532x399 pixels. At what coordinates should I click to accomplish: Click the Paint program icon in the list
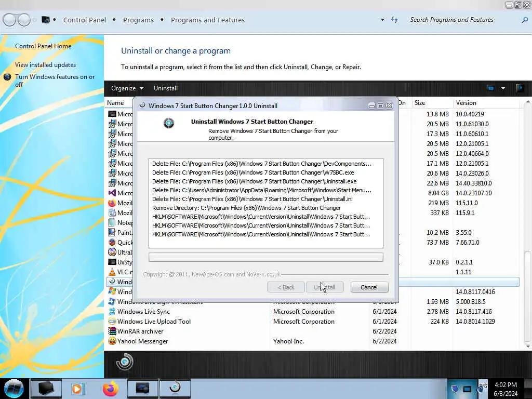coord(112,232)
